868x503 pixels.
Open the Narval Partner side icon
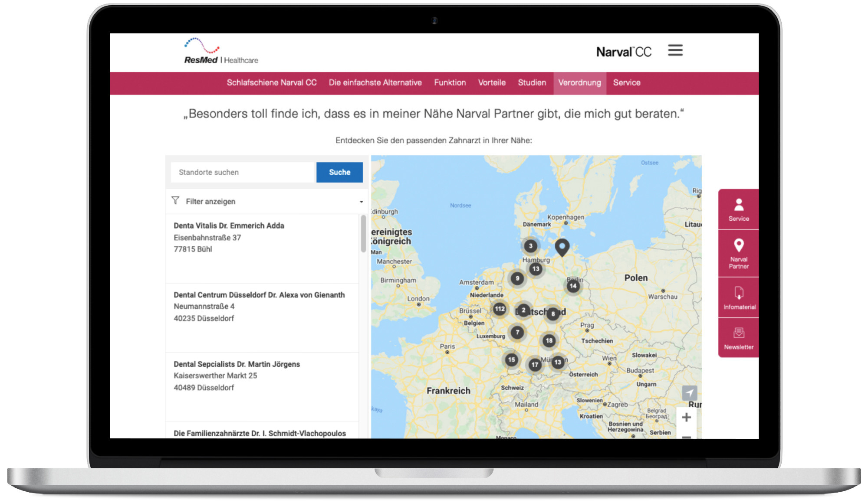[739, 254]
